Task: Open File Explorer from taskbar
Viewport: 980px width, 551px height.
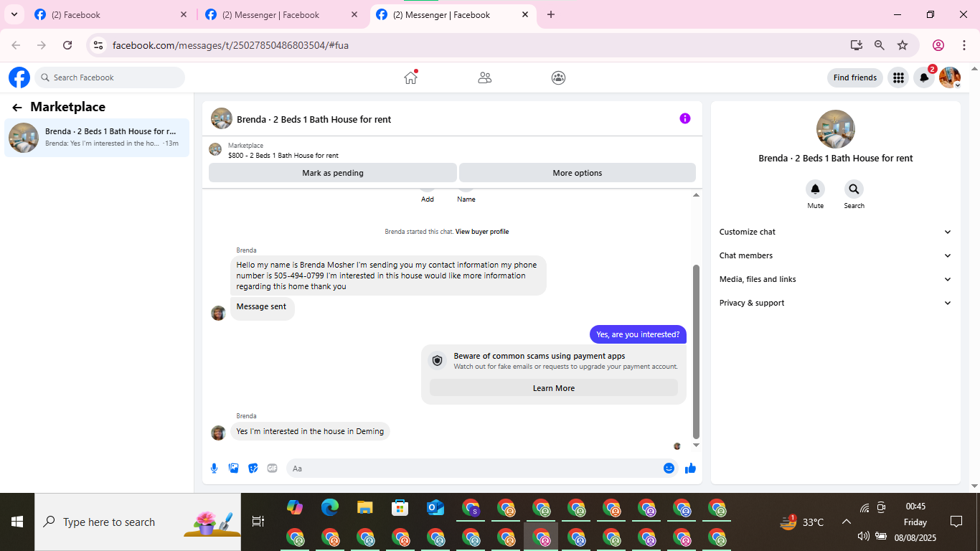Action: coord(365,507)
